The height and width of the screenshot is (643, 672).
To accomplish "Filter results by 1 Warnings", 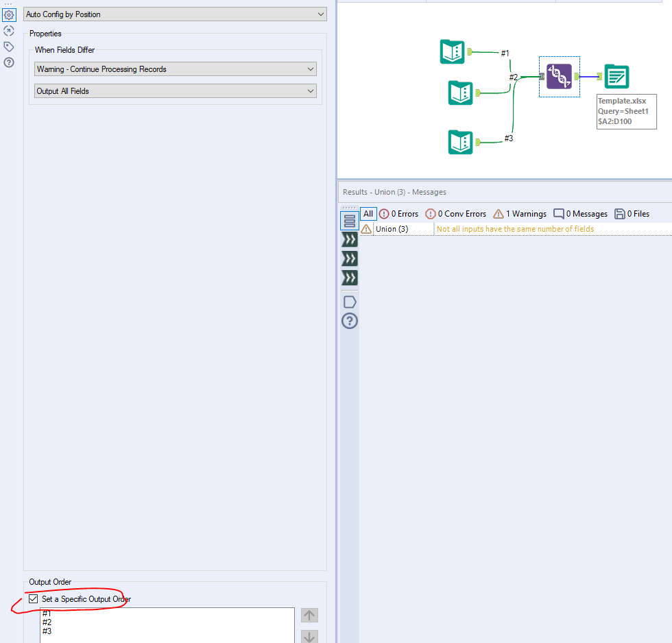I will click(x=520, y=214).
